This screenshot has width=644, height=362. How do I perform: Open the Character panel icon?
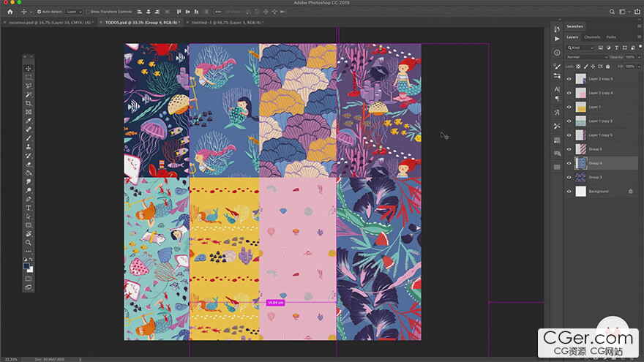point(557,89)
